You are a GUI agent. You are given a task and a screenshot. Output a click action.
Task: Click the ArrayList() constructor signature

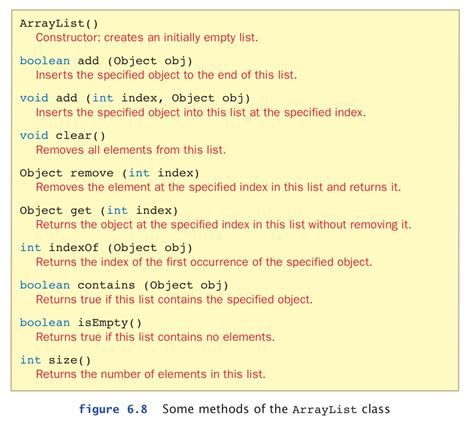click(x=59, y=24)
